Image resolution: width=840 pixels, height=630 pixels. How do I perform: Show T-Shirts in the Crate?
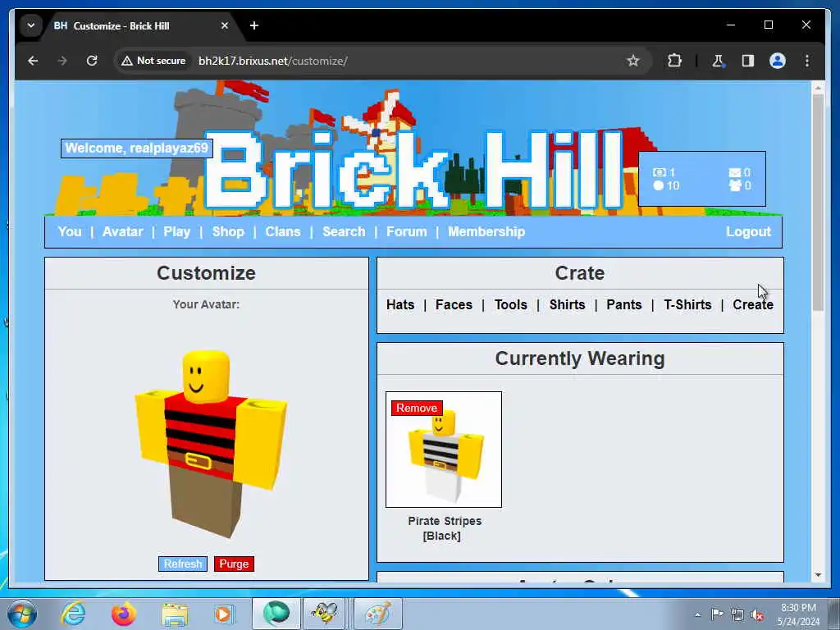click(688, 304)
